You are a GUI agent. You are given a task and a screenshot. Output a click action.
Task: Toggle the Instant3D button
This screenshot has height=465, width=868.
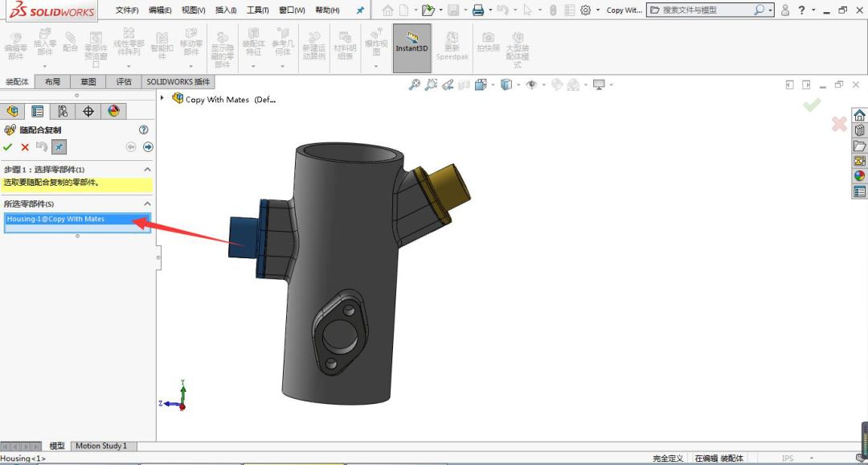pos(411,48)
